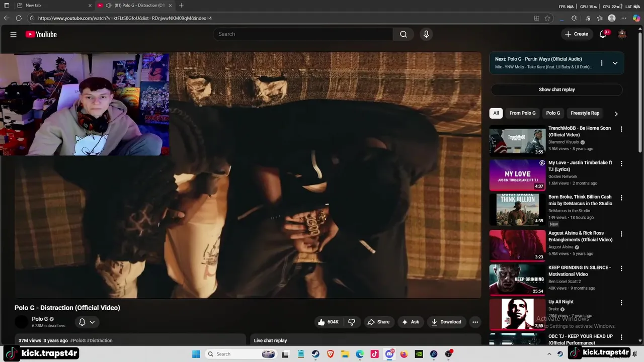The width and height of the screenshot is (644, 362).
Task: Click the Live chat replay heading
Action: [270, 340]
